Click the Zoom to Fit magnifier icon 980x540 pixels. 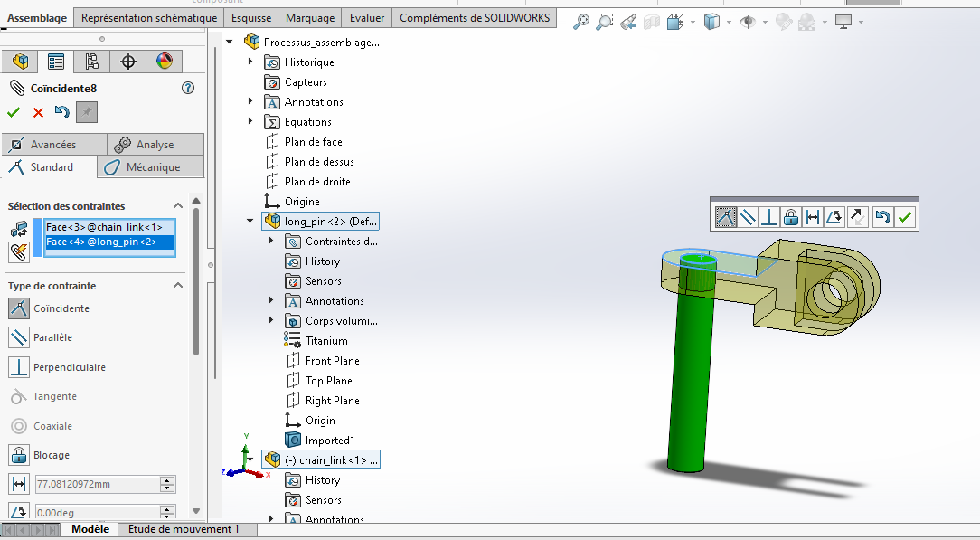click(581, 23)
